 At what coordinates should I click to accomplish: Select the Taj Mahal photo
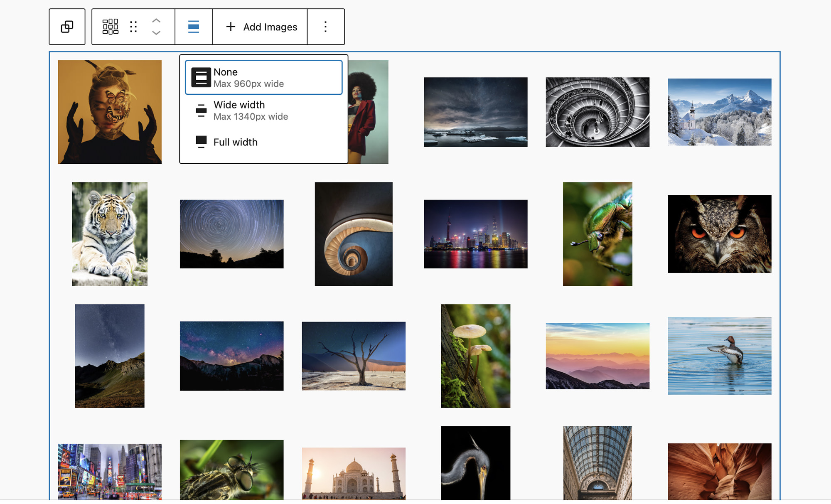point(354,474)
